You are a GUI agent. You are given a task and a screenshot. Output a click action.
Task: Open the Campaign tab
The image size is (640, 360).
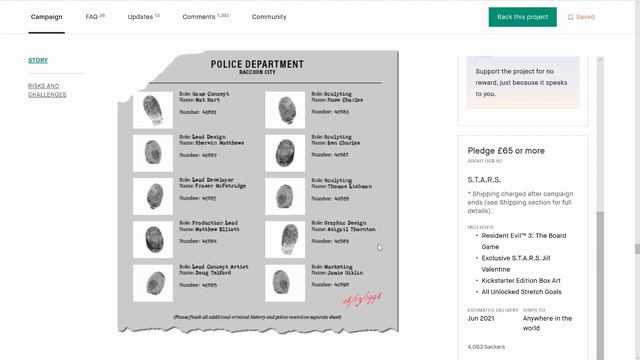47,17
